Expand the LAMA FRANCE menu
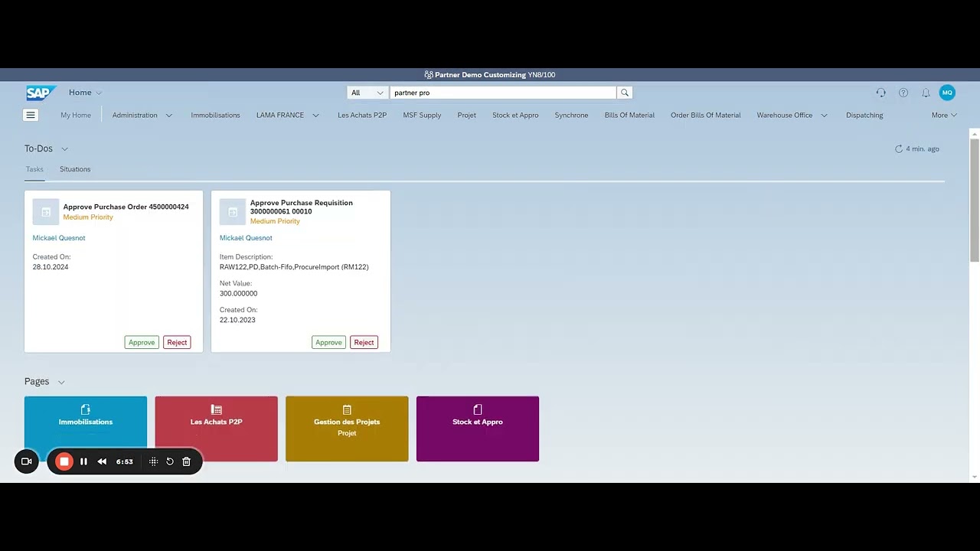Screen dimensions: 980x551 click(x=315, y=116)
